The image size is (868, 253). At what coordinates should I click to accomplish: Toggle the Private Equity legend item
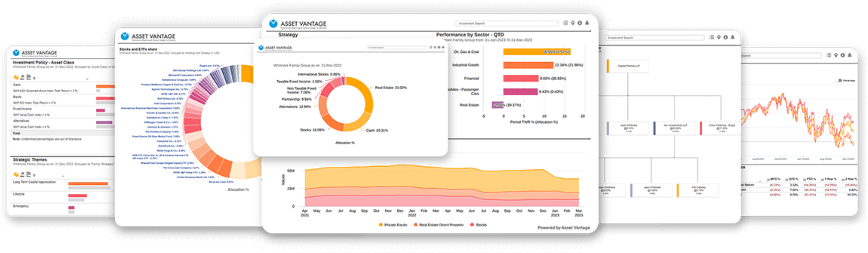(x=393, y=225)
